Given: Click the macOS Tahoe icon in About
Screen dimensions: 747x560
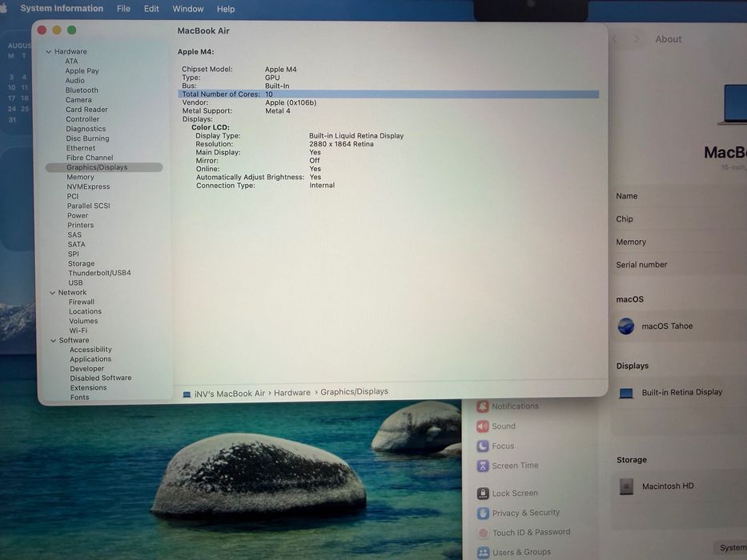Looking at the screenshot, I should tap(626, 326).
